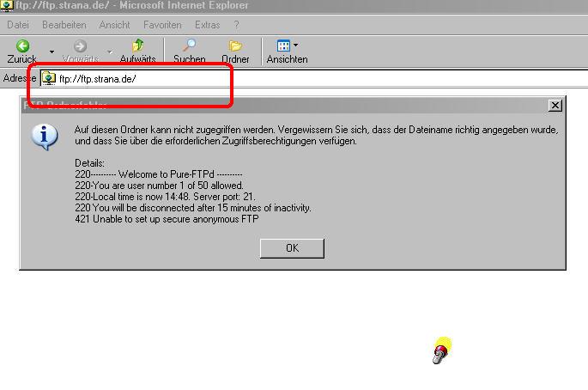Click the pushpin graphic below the dialog
Viewport: 588px width, 390px height.
[x=441, y=350]
